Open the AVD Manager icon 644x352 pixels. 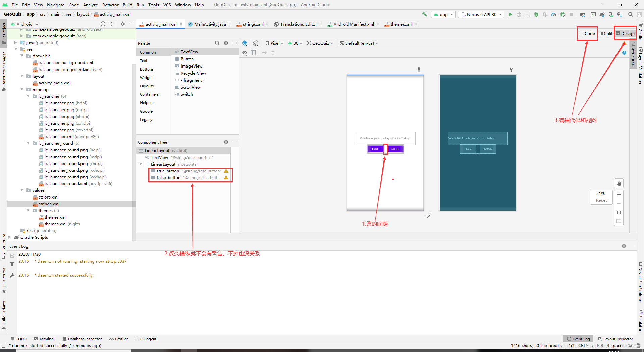pos(611,14)
